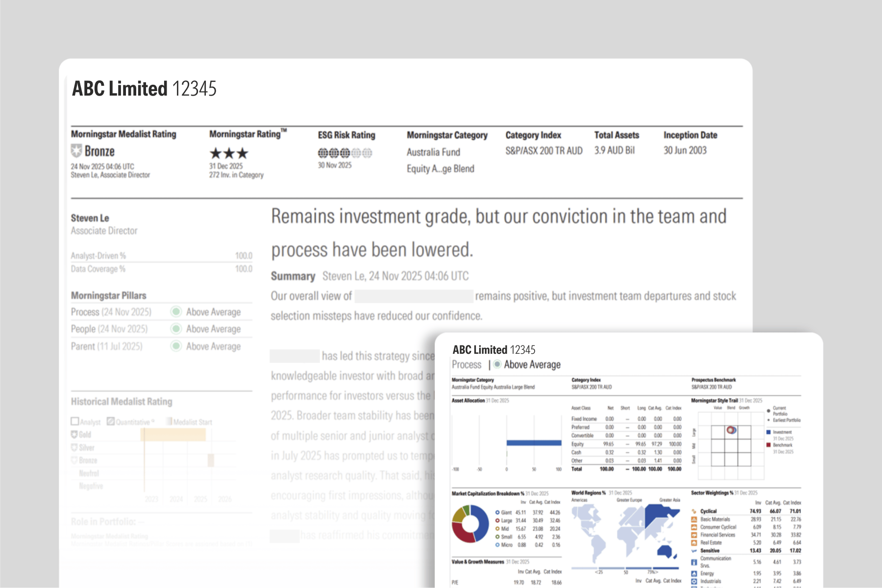Screen dimensions: 882x588
Task: Click the 'Data Coverage %' row
Action: pyautogui.click(x=161, y=269)
